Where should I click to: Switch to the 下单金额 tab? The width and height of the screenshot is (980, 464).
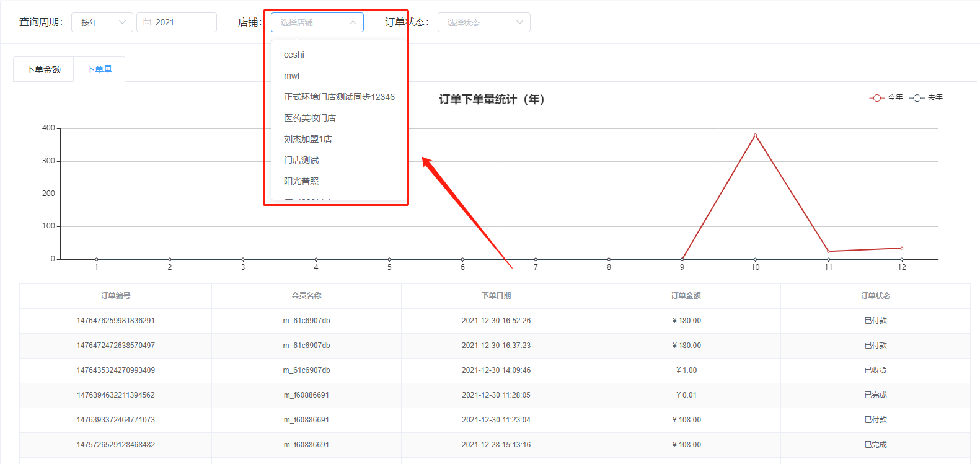click(x=43, y=69)
